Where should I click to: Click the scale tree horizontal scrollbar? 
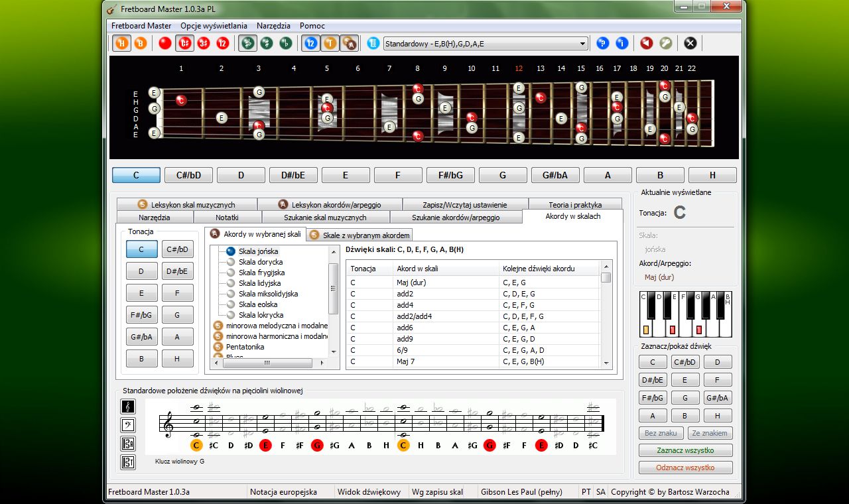268,363
